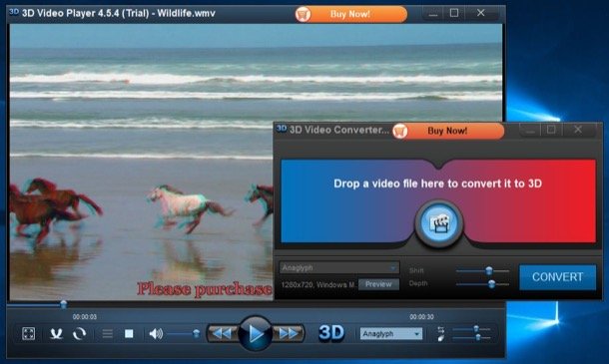The width and height of the screenshot is (609, 364).
Task: Click the 1280x720 output format text
Action: (318, 285)
